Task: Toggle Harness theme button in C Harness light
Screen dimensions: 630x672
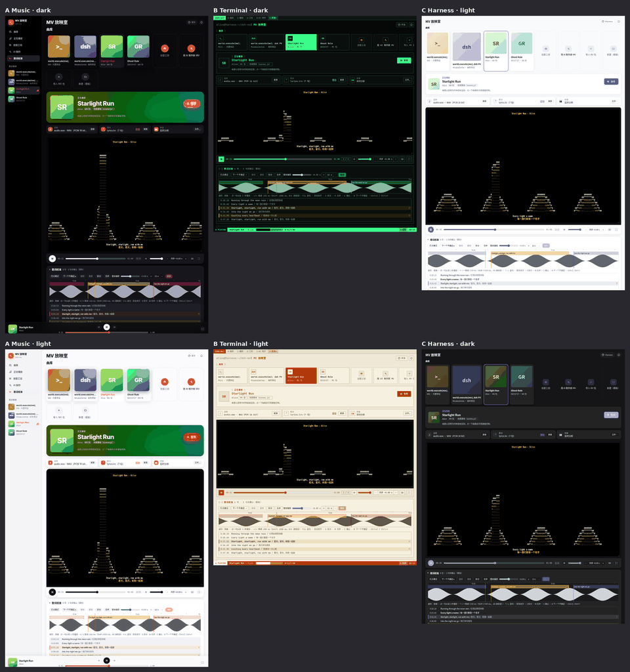Action: click(x=607, y=22)
